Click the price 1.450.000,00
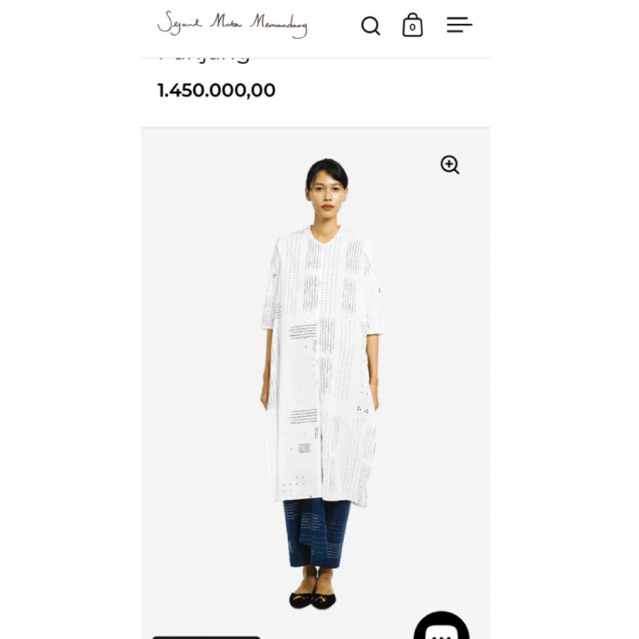This screenshot has height=639, width=639. (x=216, y=90)
